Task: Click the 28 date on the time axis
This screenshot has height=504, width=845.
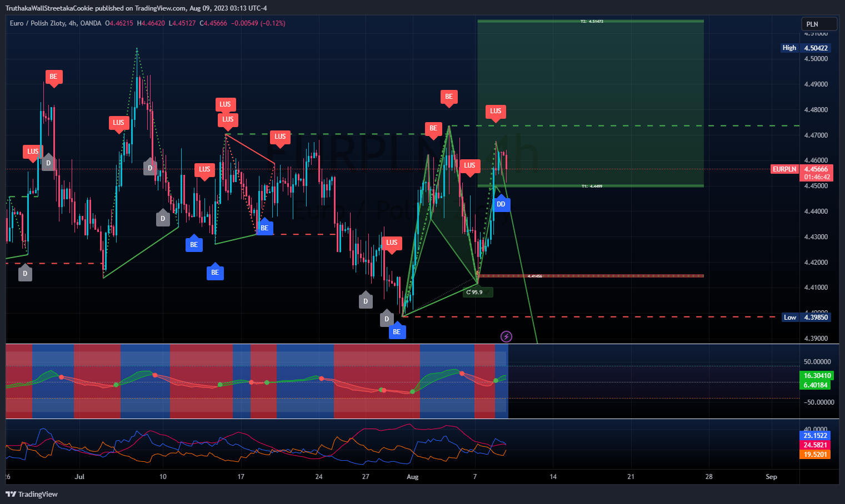Action: coord(709,476)
